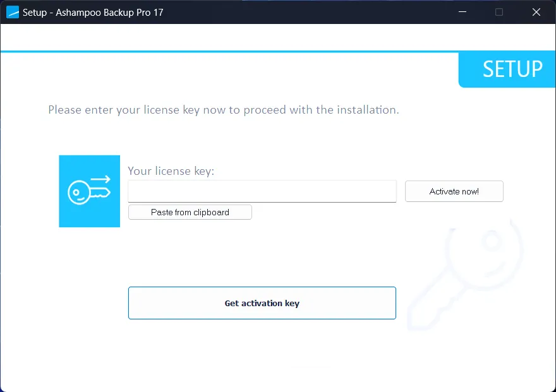Click the maximize button in the title bar
556x392 pixels.
[x=499, y=12]
